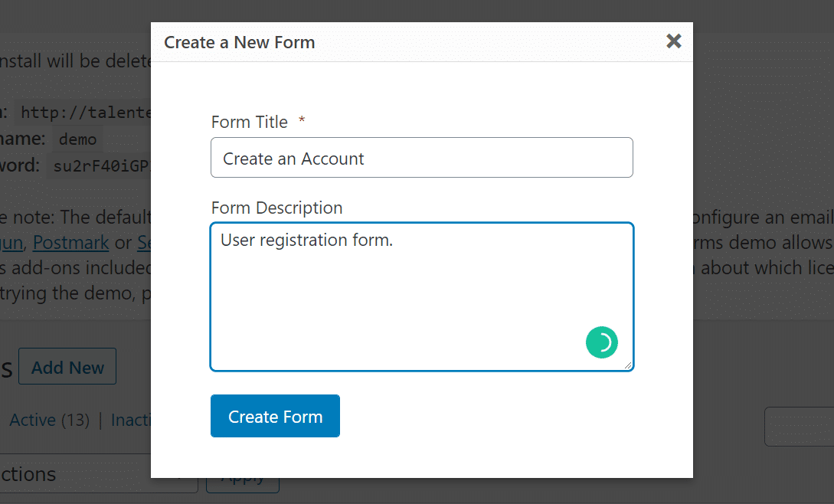Open the Postmark link
Screen dimensions: 834x504
click(x=70, y=242)
